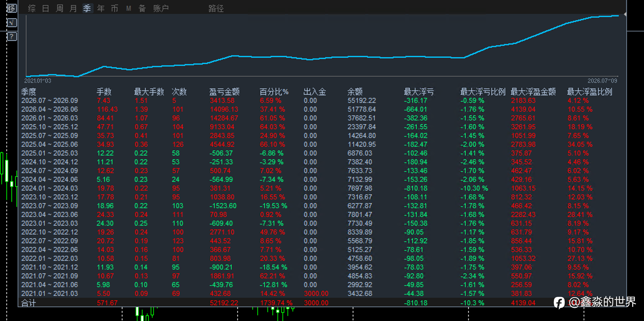Image resolution: width=644 pixels, height=321 pixels.
Task: Click the total lots value 571.67
Action: 107,303
